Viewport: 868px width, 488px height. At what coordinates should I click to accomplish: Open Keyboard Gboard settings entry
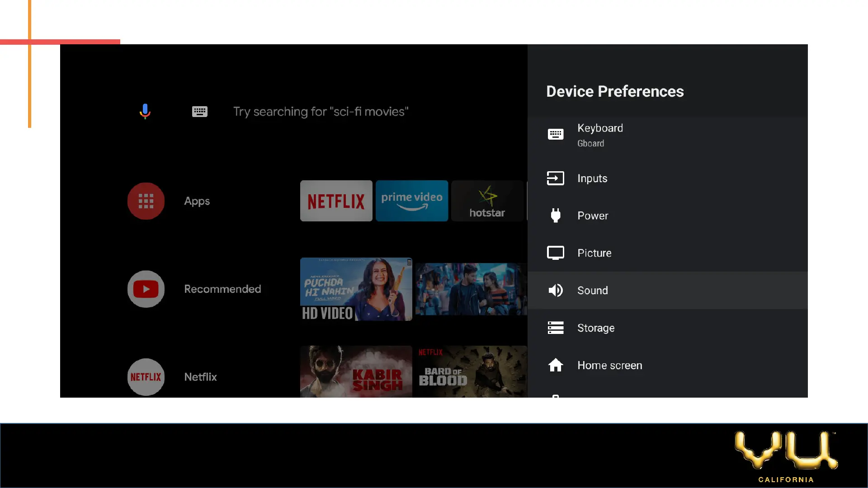pos(600,135)
